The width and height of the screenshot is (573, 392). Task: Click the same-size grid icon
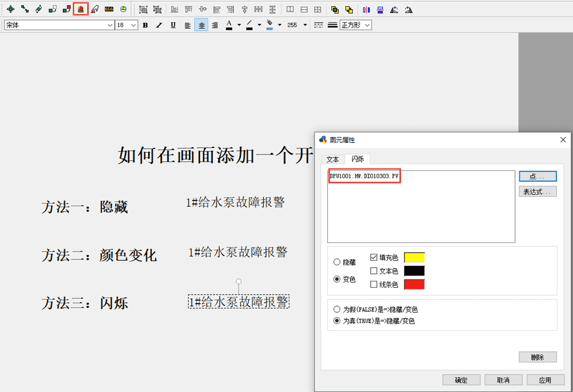[318, 10]
